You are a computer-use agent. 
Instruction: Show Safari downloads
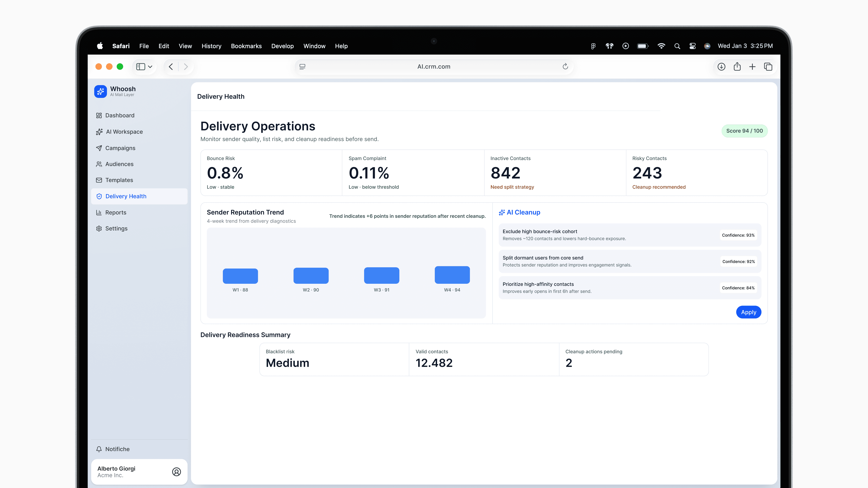pos(721,67)
